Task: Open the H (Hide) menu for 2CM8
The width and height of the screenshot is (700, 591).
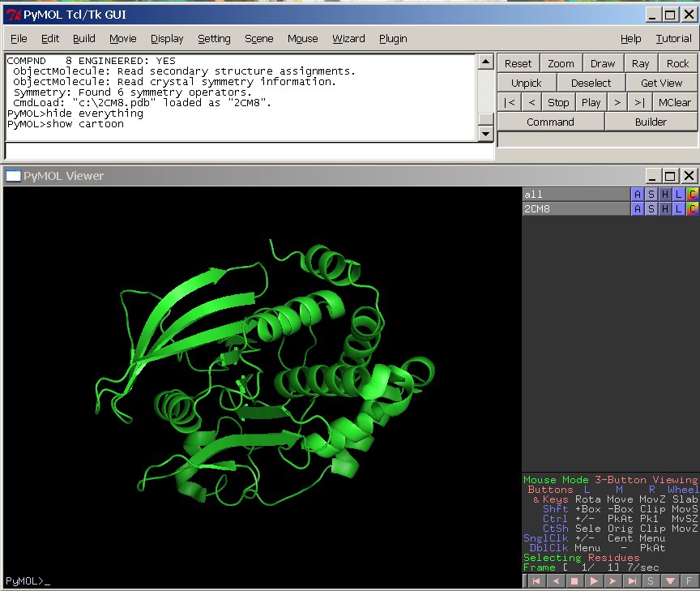Action: (x=664, y=208)
